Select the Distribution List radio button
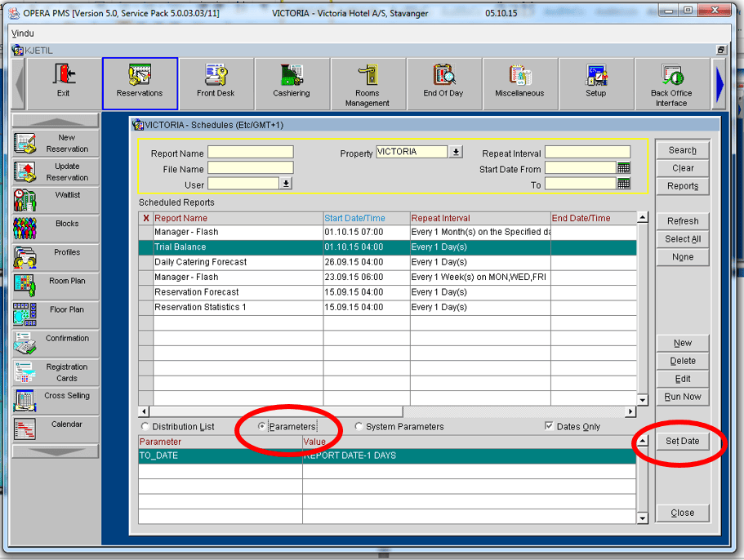Viewport: 744px width, 560px height. [145, 427]
